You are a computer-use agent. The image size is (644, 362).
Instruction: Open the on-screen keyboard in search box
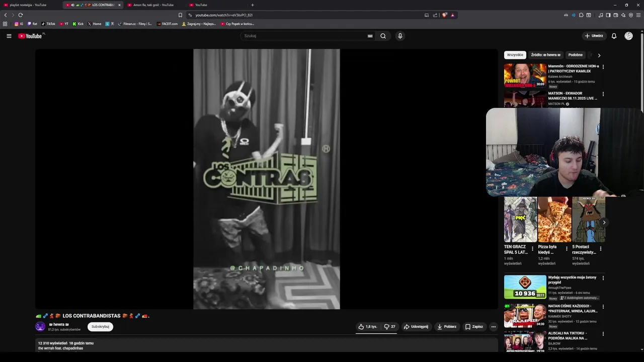pos(370,36)
